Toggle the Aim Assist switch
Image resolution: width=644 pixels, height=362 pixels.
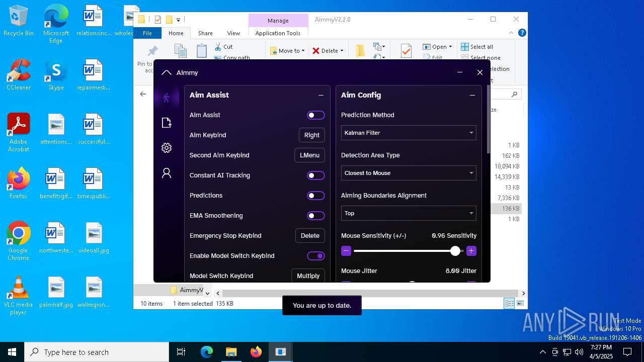(x=316, y=115)
